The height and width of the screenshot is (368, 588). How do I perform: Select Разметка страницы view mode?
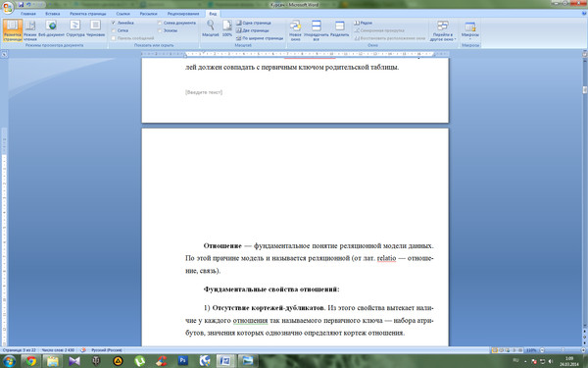tap(13, 30)
